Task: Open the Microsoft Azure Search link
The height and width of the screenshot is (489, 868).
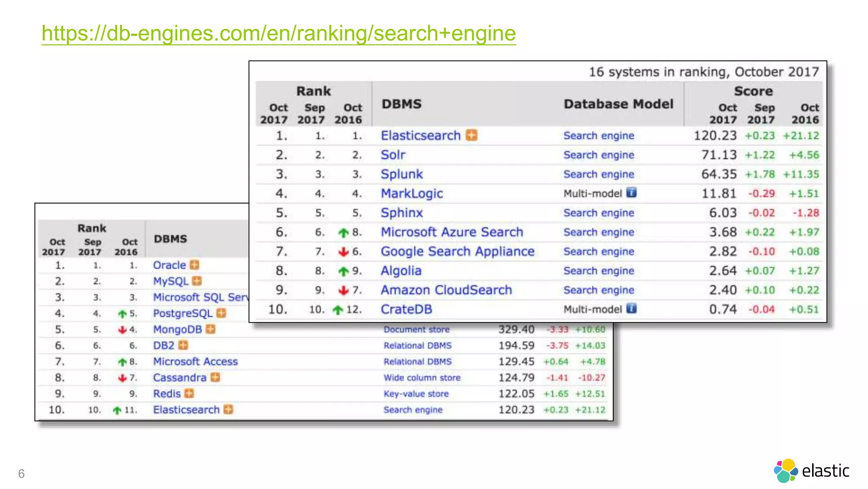Action: click(x=452, y=232)
